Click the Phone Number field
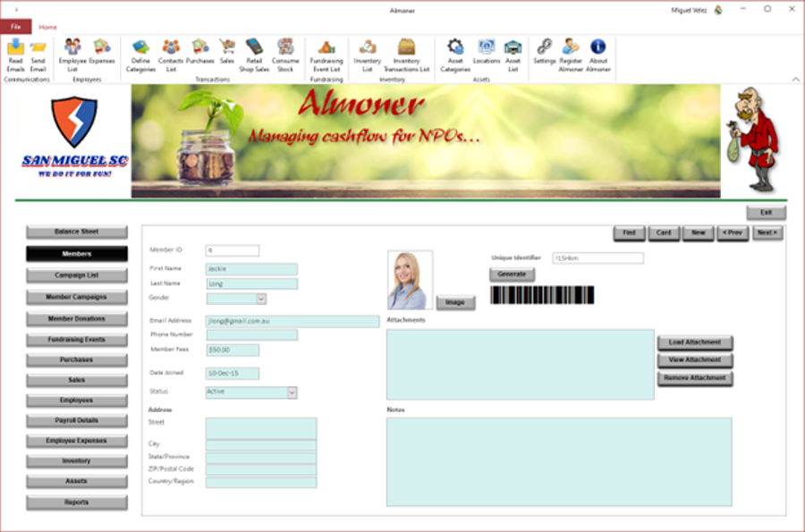Viewport: 805px width, 532px height. coord(251,335)
